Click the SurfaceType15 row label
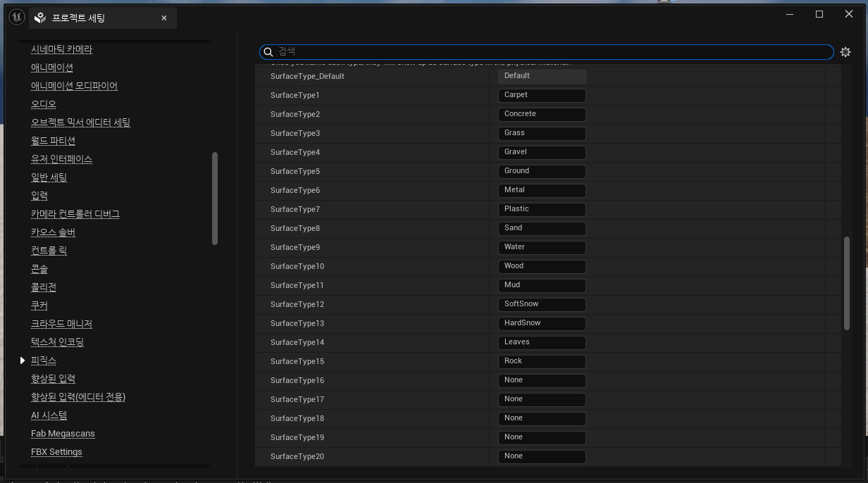 pyautogui.click(x=297, y=361)
